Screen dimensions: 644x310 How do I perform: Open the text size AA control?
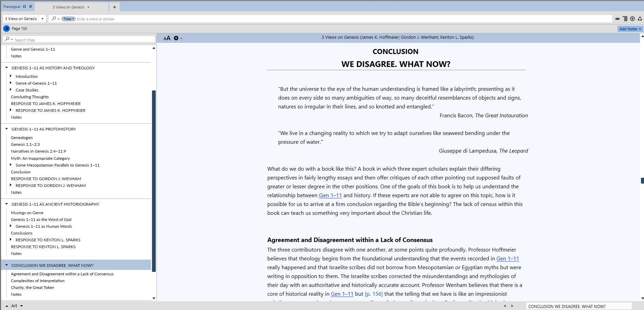pos(167,38)
